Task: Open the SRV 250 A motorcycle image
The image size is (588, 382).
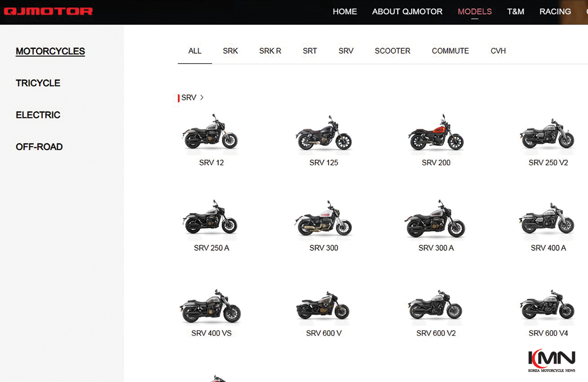Action: 211,218
